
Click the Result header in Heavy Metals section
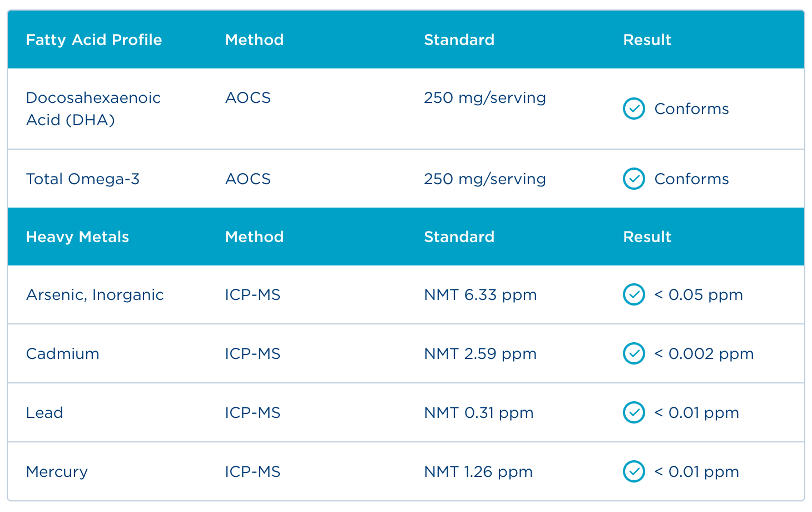[x=647, y=237]
